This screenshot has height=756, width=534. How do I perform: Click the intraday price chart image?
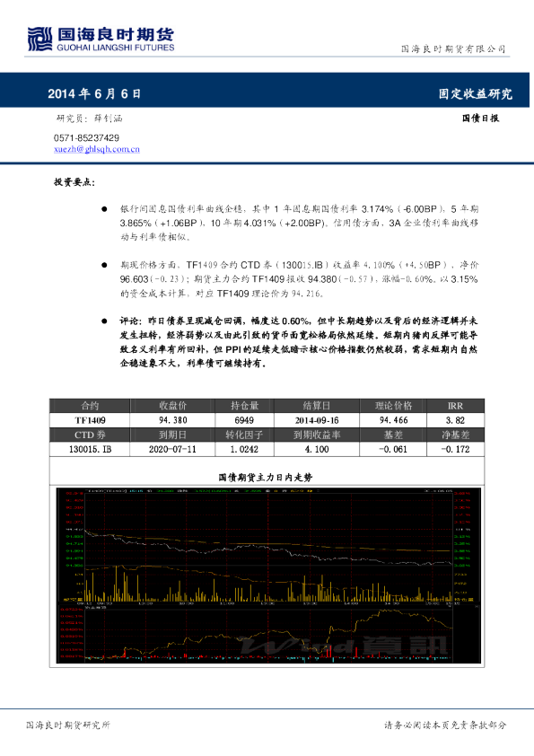tap(268, 576)
